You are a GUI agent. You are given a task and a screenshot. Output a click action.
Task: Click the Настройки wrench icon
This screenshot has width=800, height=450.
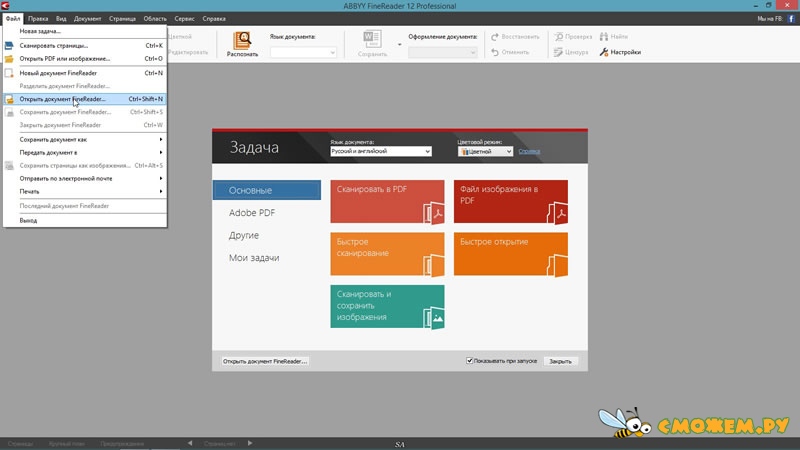pos(604,52)
